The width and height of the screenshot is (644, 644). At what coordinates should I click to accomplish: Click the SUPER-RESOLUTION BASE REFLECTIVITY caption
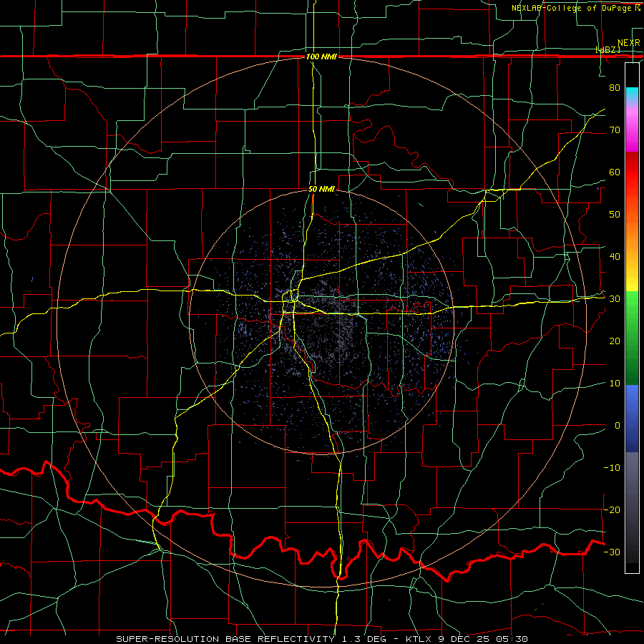[x=225, y=639]
